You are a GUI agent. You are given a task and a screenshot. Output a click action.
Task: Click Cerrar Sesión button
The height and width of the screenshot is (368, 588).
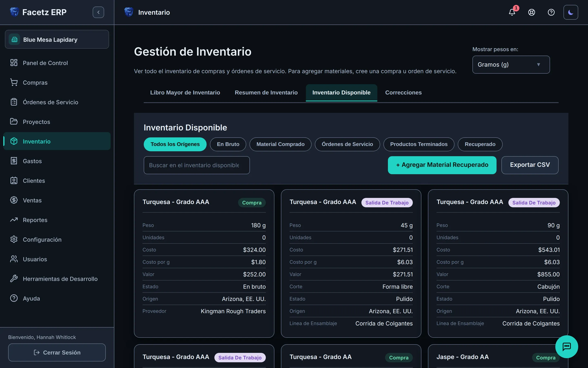(57, 352)
